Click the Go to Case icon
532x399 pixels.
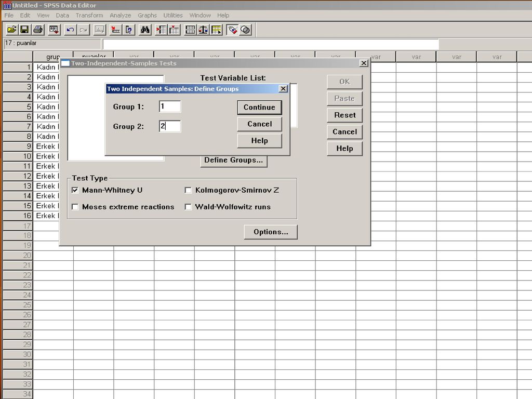click(116, 30)
